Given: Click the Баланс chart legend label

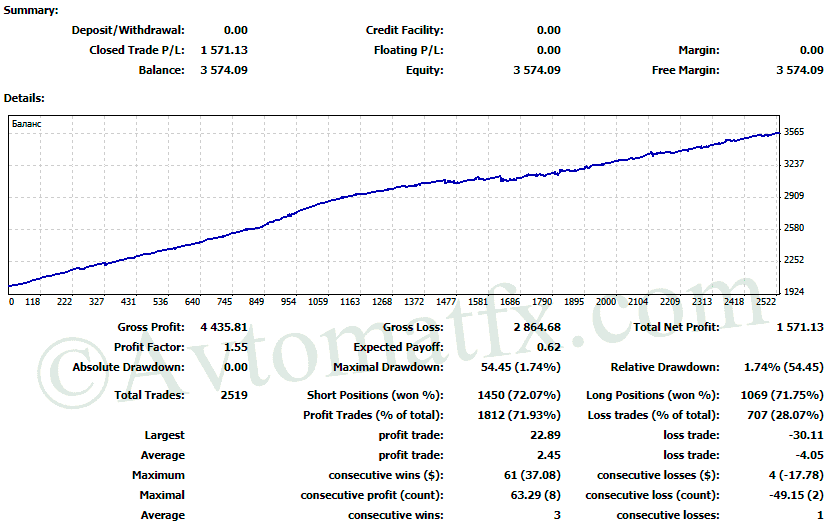Looking at the screenshot, I should tap(27, 124).
